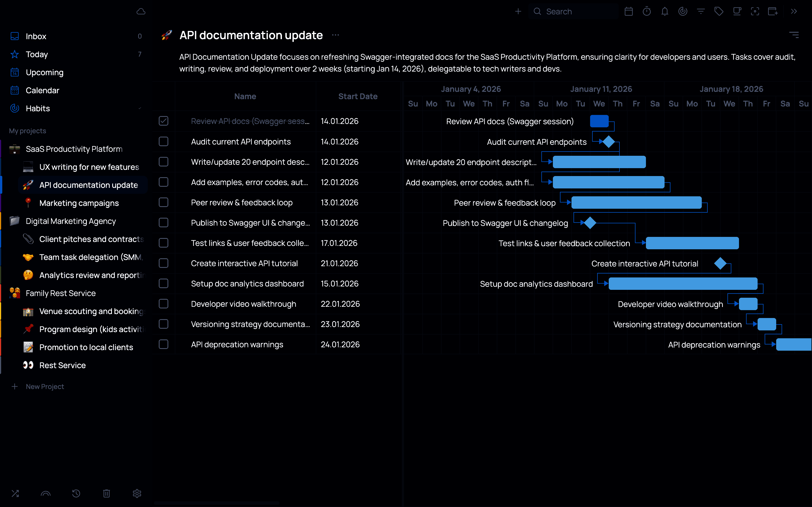
Task: Click the Test links & user feedback Gantt bar
Action: [692, 243]
